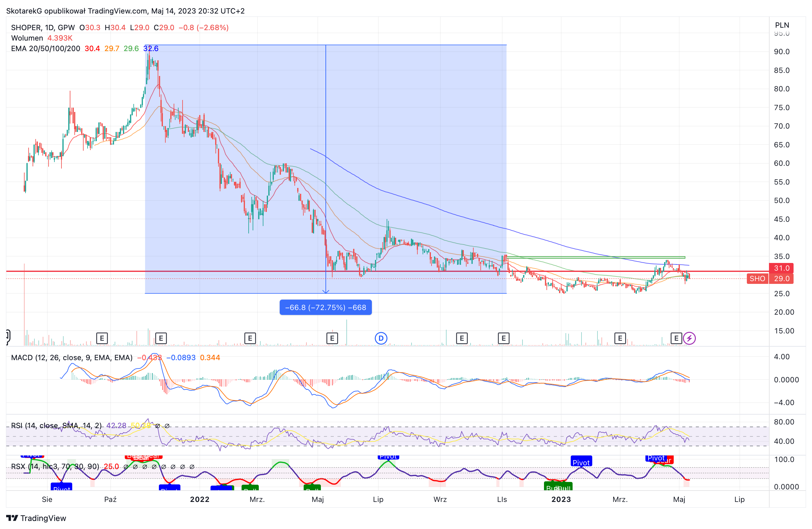This screenshot has height=529, width=812.
Task: Select the EMA 20/50/100/200 indicator legend
Action: [45, 49]
